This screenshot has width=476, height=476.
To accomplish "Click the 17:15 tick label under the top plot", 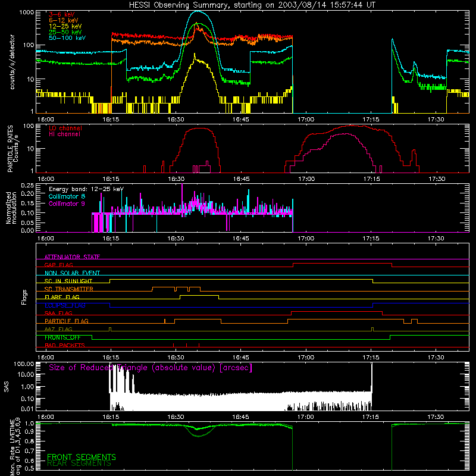I will (x=371, y=120).
